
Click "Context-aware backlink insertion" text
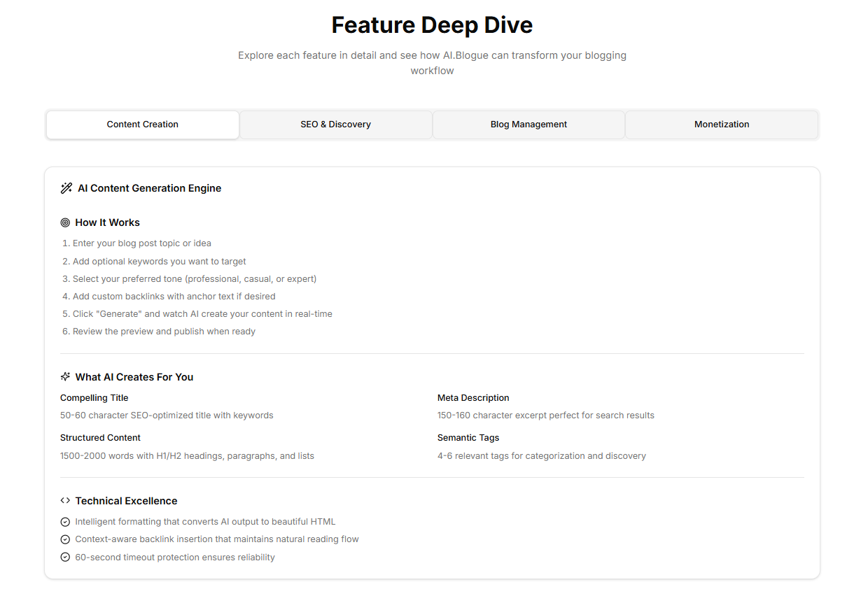click(x=217, y=539)
